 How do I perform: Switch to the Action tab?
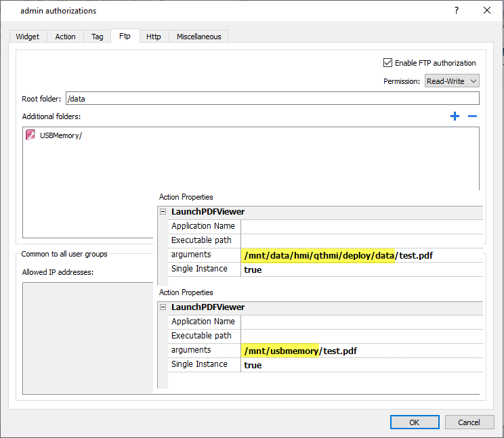pyautogui.click(x=66, y=37)
